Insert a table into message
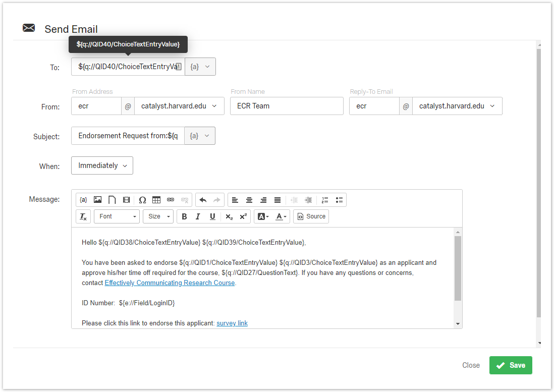Screen dimensions: 554x392 (x=156, y=200)
